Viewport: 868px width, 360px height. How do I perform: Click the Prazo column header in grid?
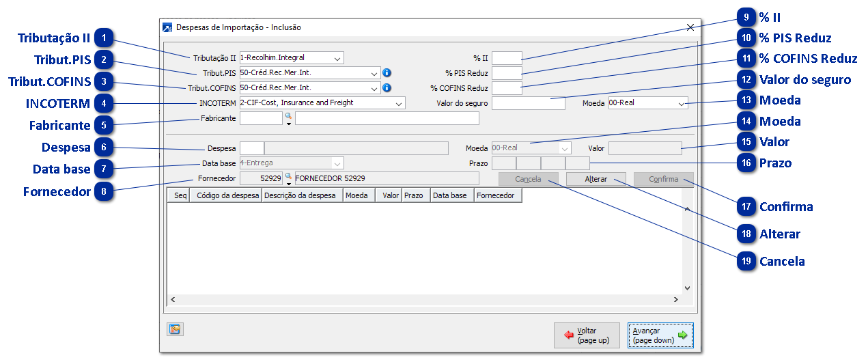(x=416, y=195)
